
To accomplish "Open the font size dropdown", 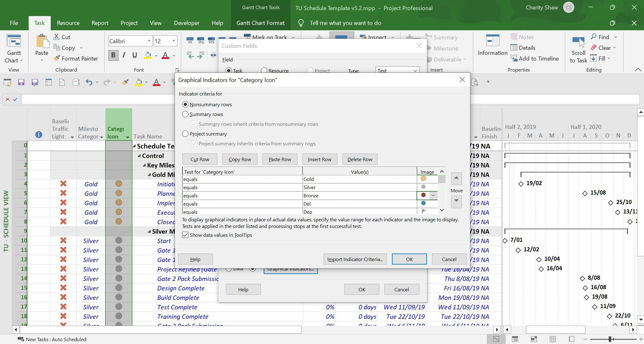I will point(174,41).
